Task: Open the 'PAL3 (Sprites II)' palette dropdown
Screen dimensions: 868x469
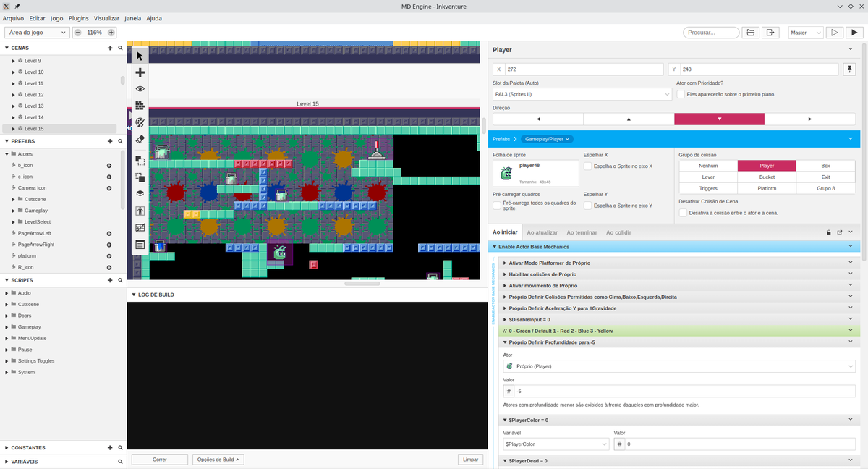Action: 582,94
